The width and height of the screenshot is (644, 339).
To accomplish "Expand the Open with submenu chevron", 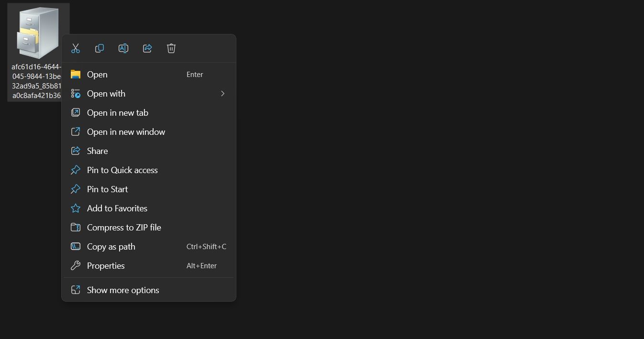I will [x=222, y=93].
